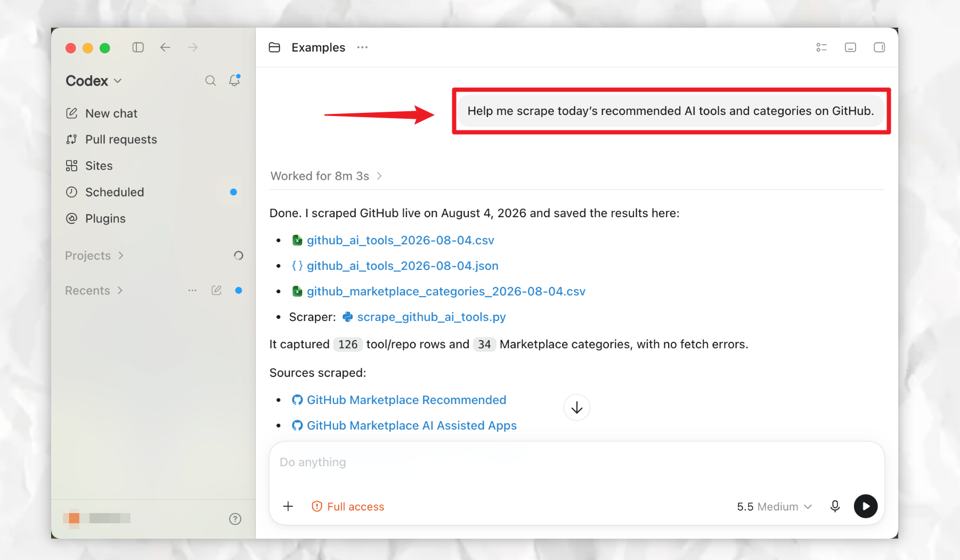Start voice input with microphone icon
The height and width of the screenshot is (560, 960).
(835, 506)
